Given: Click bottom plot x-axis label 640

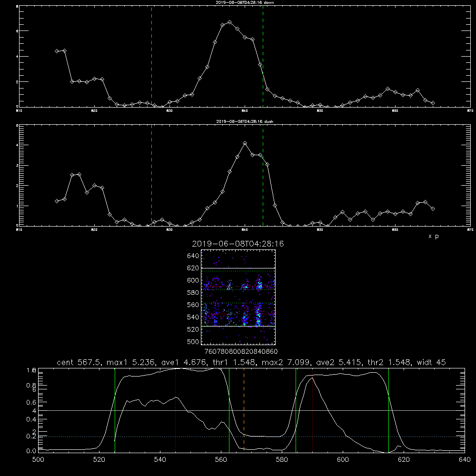Looking at the screenshot, I should tap(465, 460).
